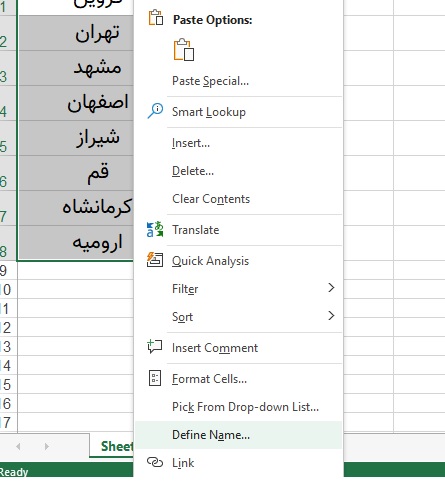The image size is (445, 487).
Task: Click row header 5
Action: [8, 139]
